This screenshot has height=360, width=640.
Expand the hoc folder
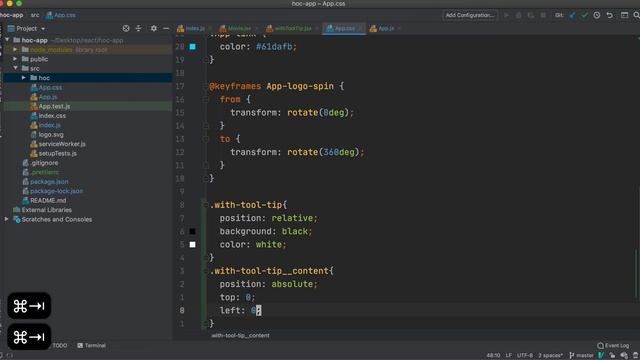click(x=23, y=78)
